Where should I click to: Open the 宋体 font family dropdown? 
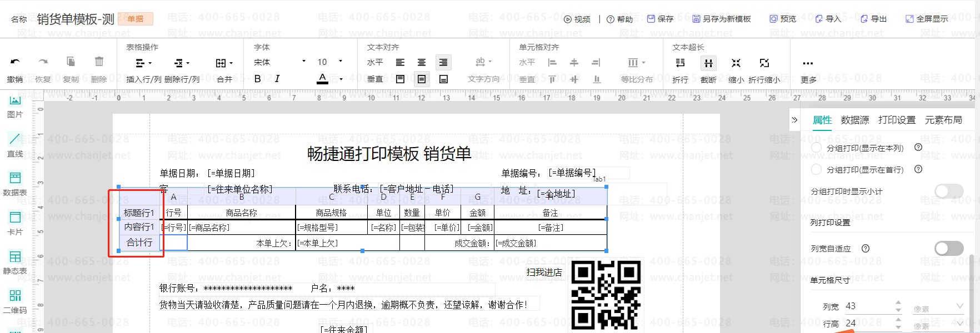coord(279,62)
